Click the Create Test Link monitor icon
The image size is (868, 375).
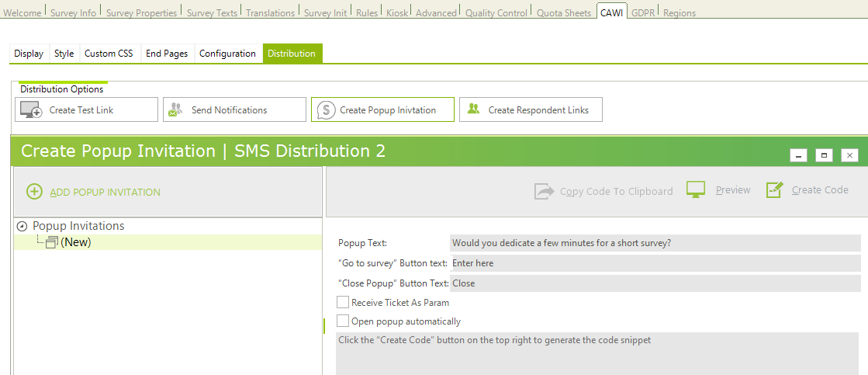[31, 110]
